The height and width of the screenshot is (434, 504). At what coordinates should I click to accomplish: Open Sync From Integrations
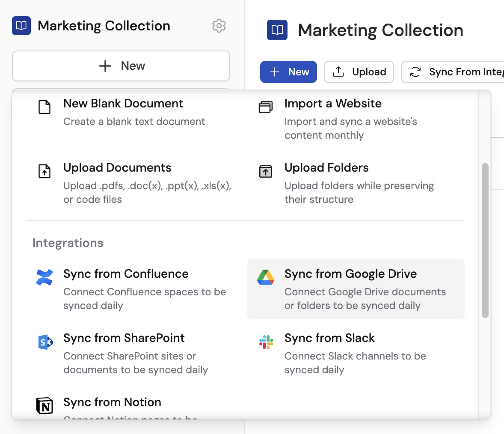(458, 72)
